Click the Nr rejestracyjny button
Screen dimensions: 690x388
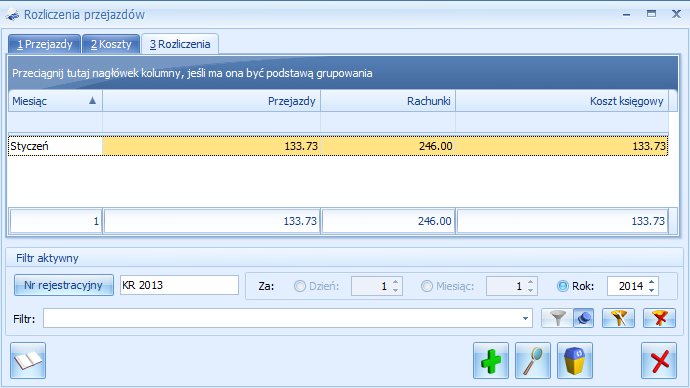[63, 285]
